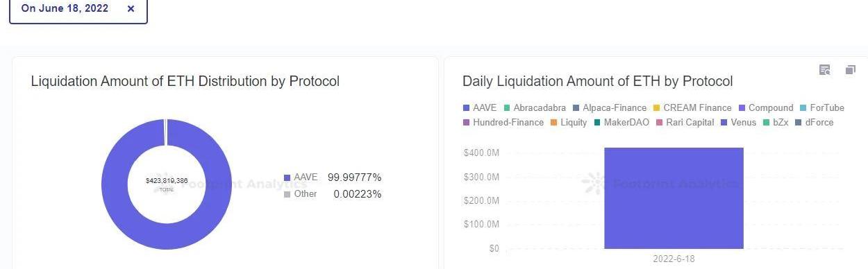Toggle MakerDAO legend entry
The height and width of the screenshot is (269, 868).
(621, 123)
